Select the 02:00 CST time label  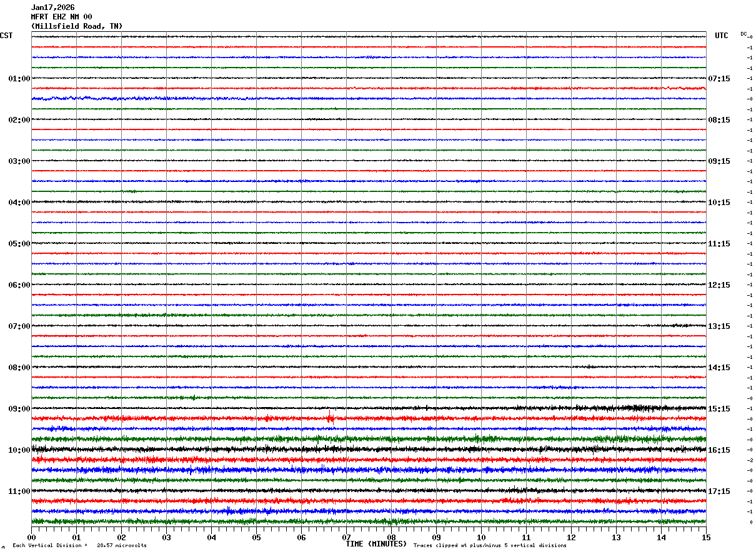[19, 120]
